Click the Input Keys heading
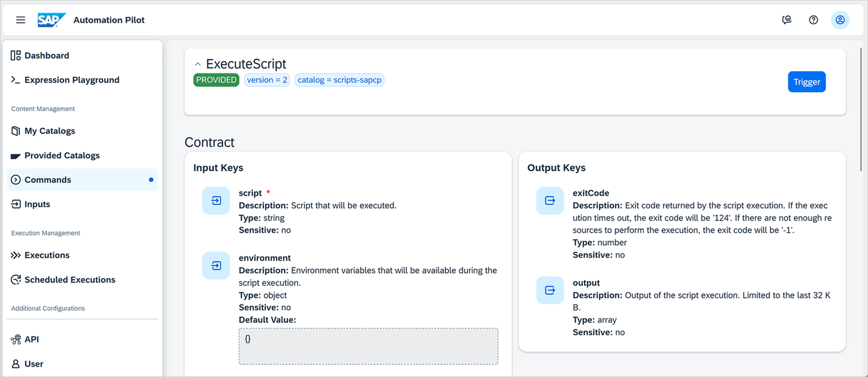868x377 pixels. (x=218, y=168)
